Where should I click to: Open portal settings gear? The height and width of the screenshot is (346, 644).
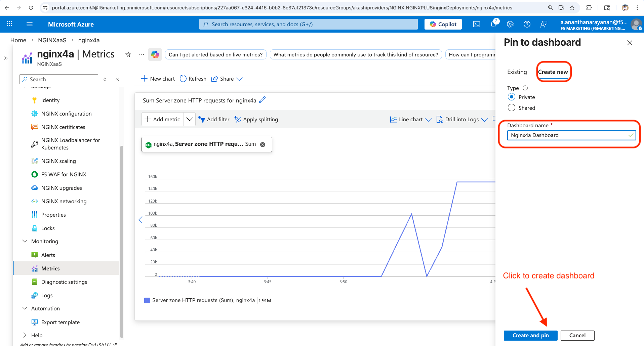click(x=510, y=24)
